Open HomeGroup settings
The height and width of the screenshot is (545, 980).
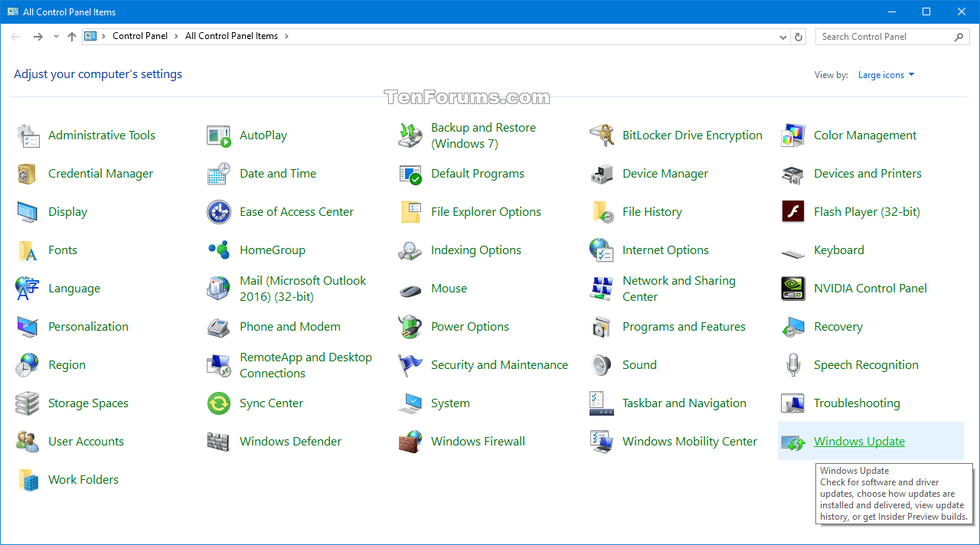pos(272,250)
